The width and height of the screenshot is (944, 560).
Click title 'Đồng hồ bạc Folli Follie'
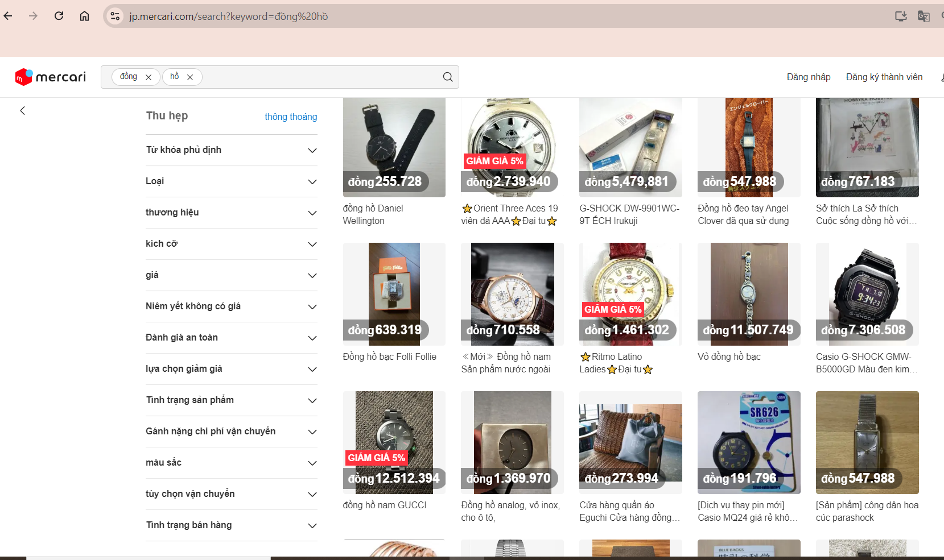click(x=390, y=357)
